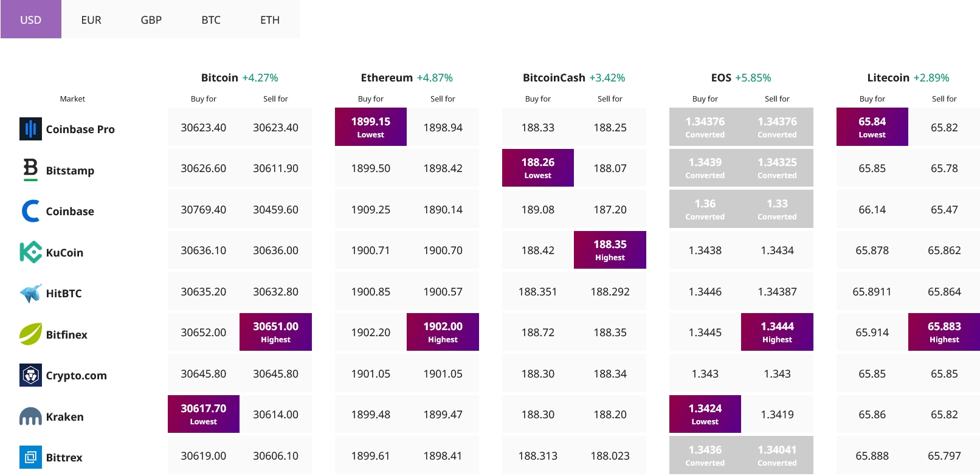Image resolution: width=980 pixels, height=476 pixels.
Task: Select the USD currency tab
Action: coord(31,19)
